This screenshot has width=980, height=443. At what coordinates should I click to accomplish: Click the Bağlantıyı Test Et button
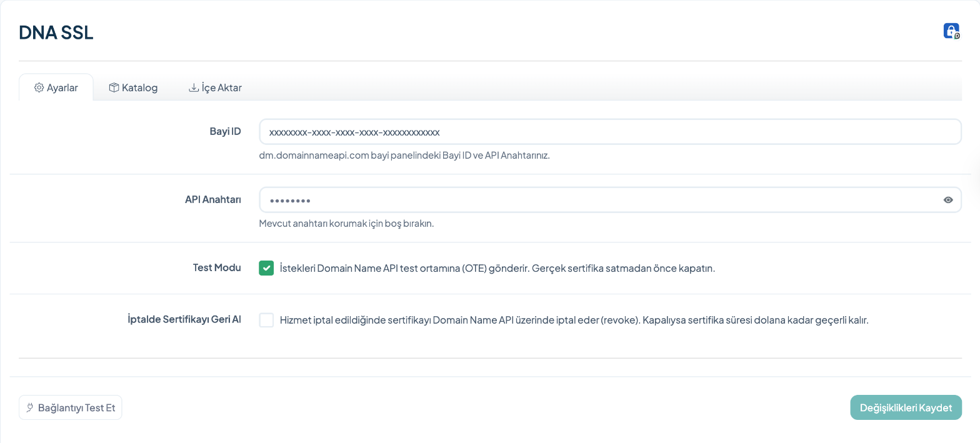71,407
